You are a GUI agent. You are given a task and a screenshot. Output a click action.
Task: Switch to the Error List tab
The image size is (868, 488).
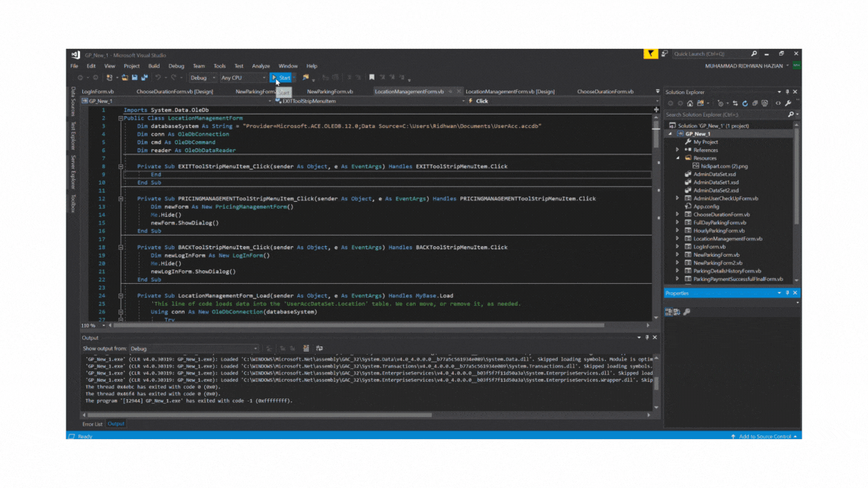93,425
